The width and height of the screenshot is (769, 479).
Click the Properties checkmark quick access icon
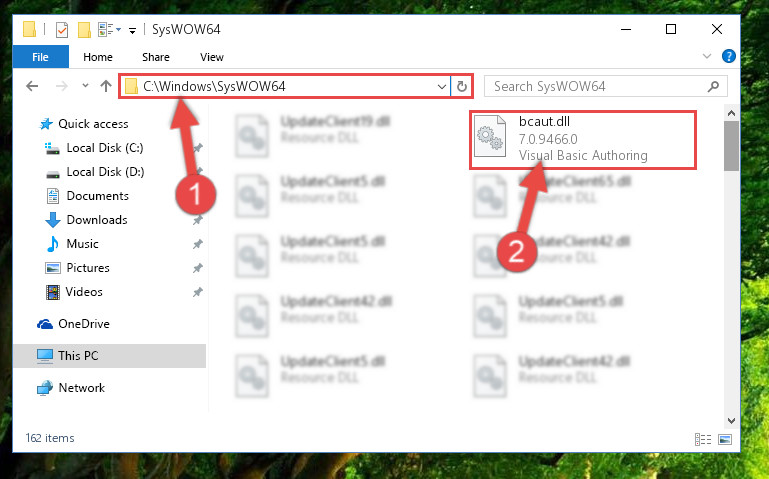pyautogui.click(x=62, y=30)
